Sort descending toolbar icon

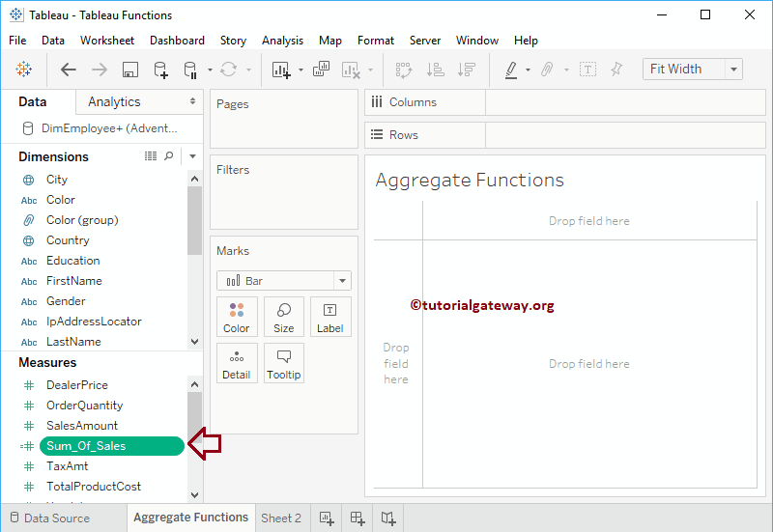[x=466, y=70]
